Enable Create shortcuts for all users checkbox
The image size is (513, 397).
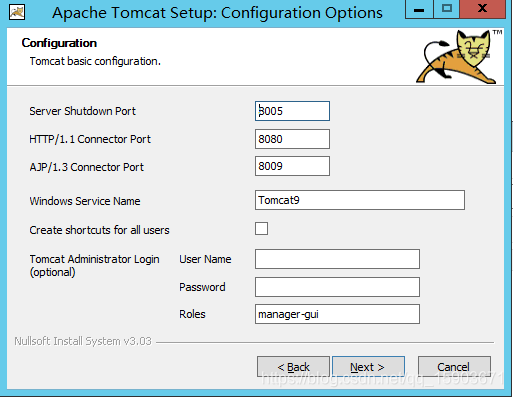coord(261,229)
